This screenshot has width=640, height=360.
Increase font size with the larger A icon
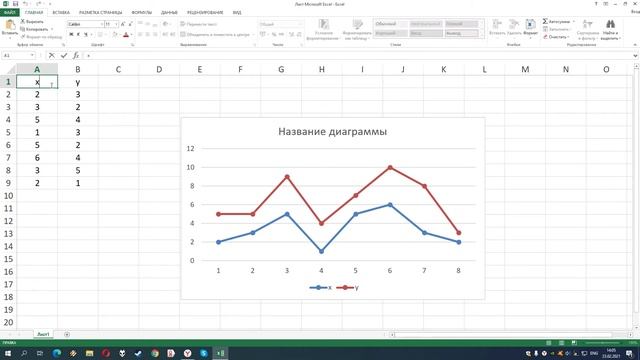click(123, 24)
